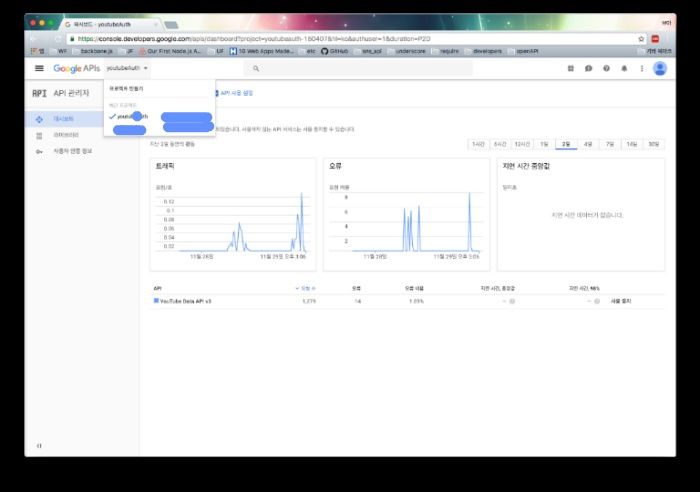Select the 1 day time range
The image size is (700, 492).
click(544, 144)
